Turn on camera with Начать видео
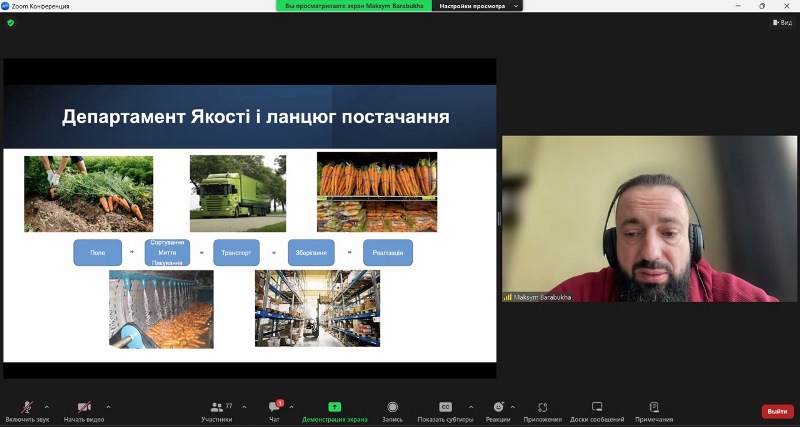Screen dimensions: 800x427 coord(84,408)
